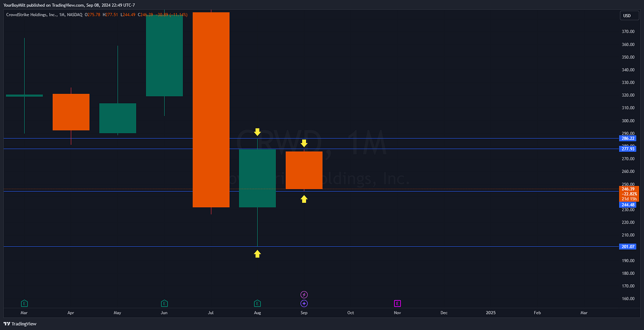Select the green June candle body
This screenshot has height=330, width=644.
click(x=164, y=55)
